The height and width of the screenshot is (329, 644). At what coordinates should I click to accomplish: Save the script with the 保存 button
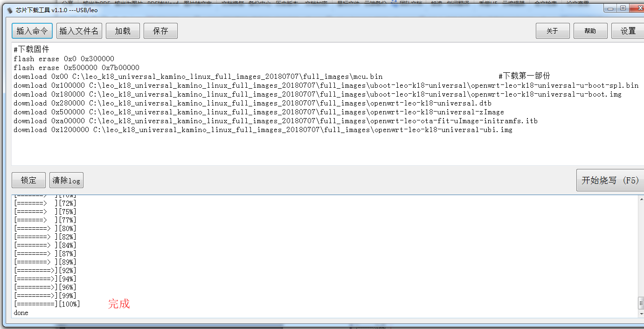160,31
